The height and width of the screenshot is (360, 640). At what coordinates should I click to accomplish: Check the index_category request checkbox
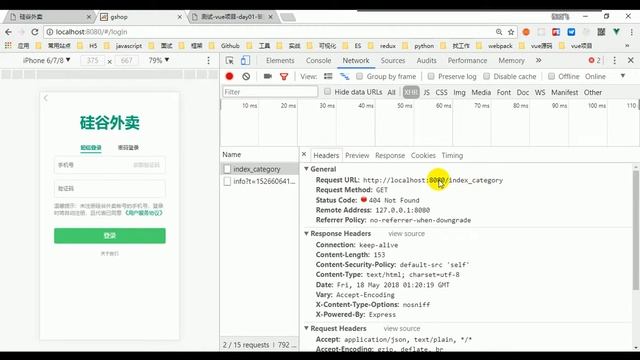click(227, 169)
